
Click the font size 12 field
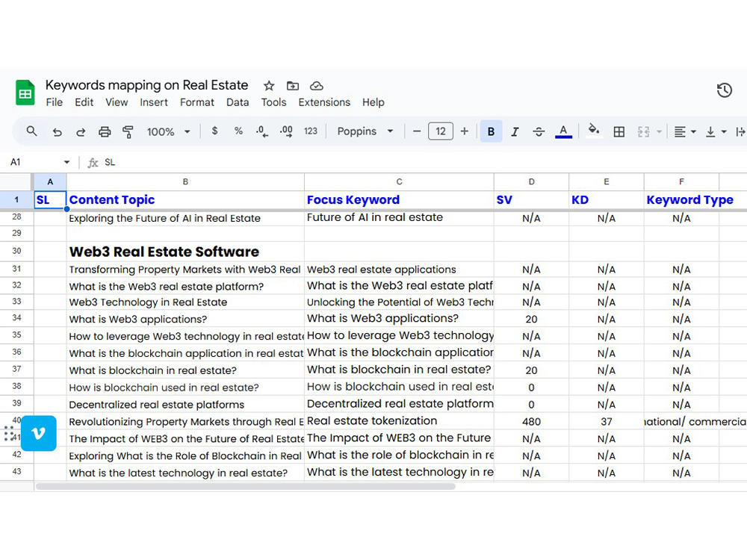click(x=441, y=131)
